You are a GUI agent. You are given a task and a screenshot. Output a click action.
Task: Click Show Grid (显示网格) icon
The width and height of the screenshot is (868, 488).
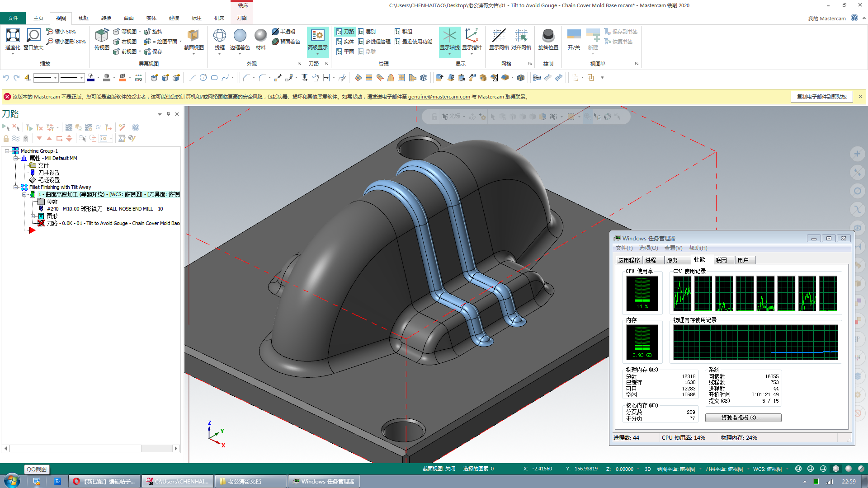pyautogui.click(x=499, y=36)
